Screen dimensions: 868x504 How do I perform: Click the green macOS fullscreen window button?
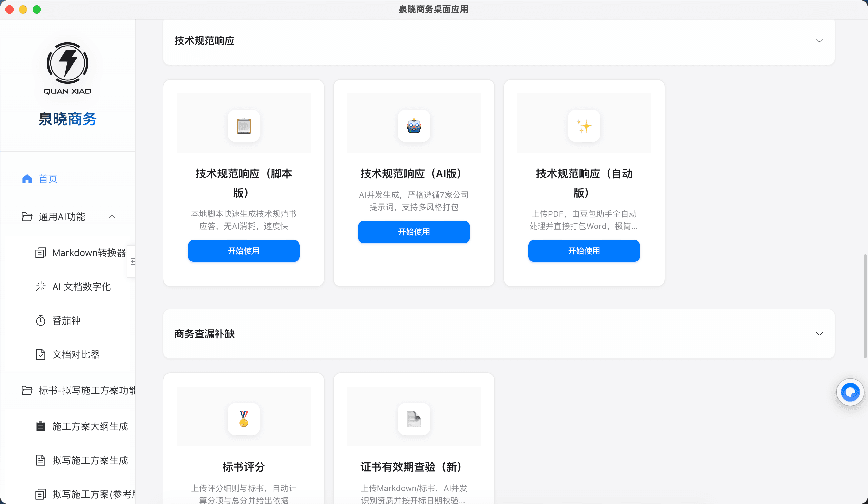tap(37, 9)
